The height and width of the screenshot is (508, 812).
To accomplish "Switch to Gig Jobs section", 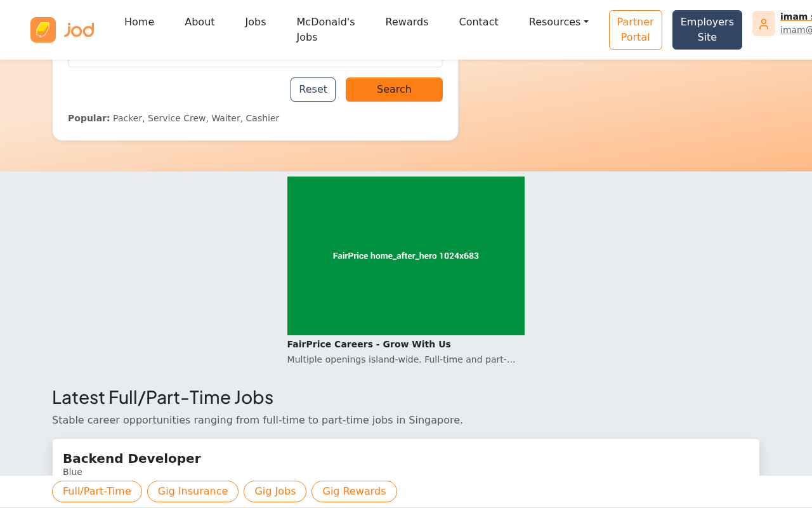I will pos(275,491).
